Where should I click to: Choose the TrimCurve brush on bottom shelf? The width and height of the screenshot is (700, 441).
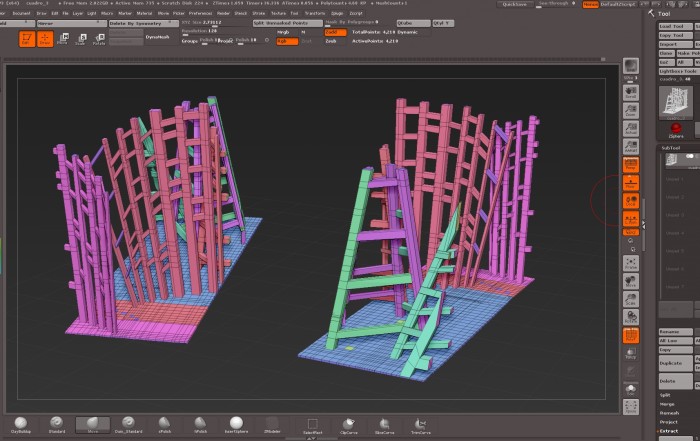point(421,424)
